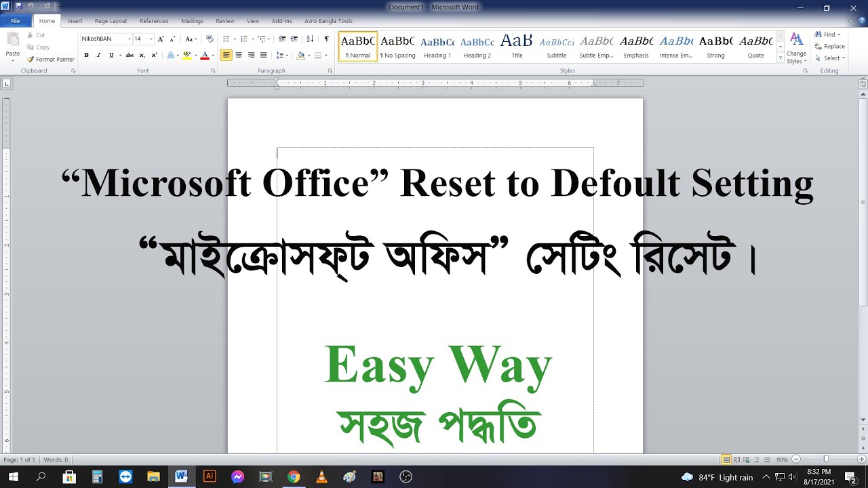Click the zoom in plus button
The image size is (868, 488).
click(861, 460)
